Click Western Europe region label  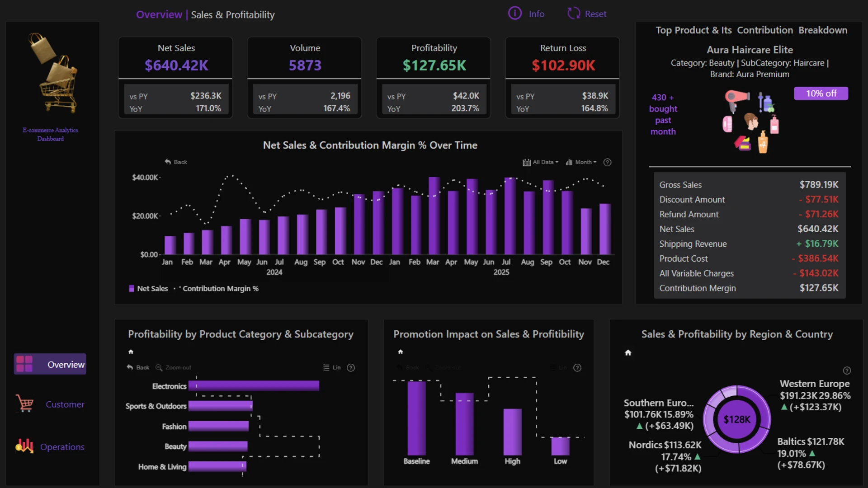tap(815, 384)
